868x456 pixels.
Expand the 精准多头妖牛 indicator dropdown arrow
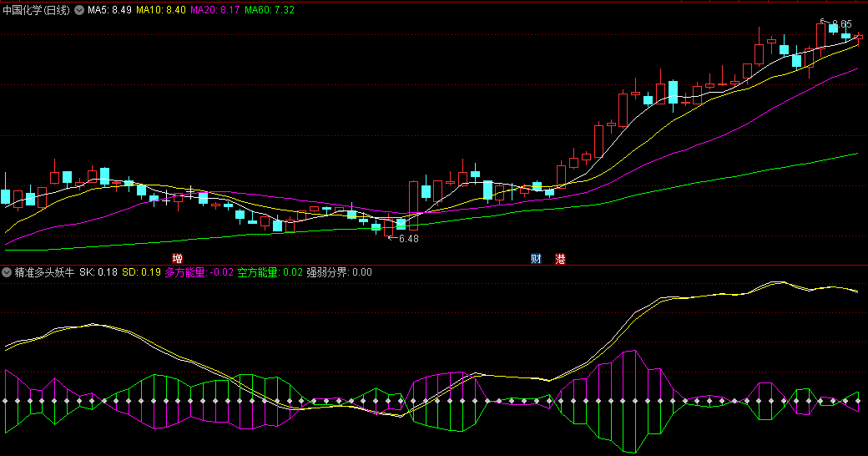pyautogui.click(x=7, y=272)
